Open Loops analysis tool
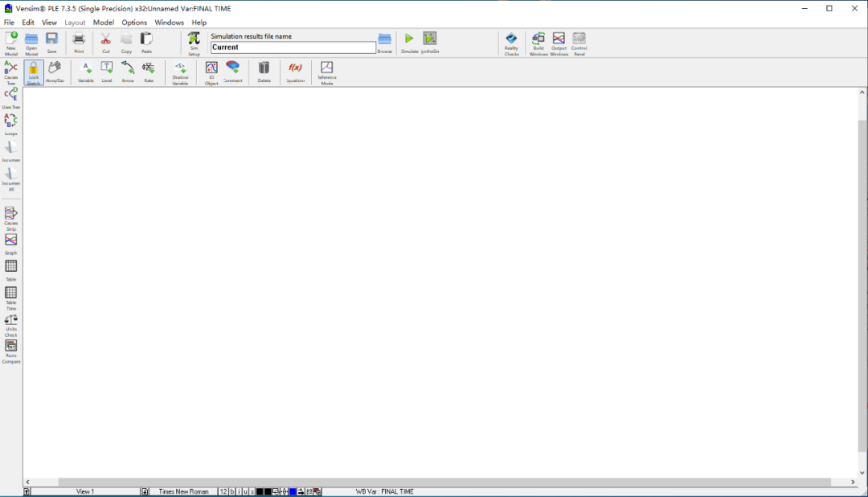Image resolution: width=868 pixels, height=497 pixels. [11, 125]
